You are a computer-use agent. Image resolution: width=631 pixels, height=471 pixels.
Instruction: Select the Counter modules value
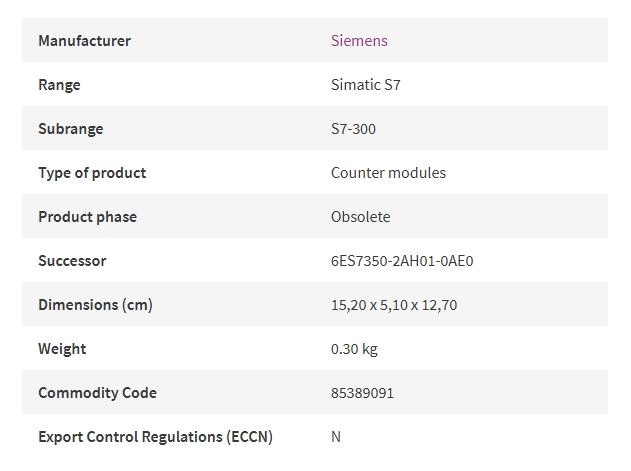(388, 173)
